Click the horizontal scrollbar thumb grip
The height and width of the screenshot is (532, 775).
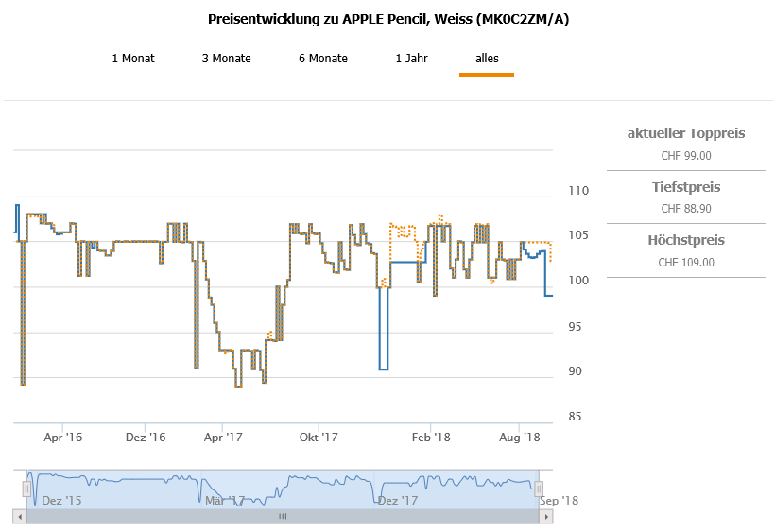pyautogui.click(x=282, y=517)
